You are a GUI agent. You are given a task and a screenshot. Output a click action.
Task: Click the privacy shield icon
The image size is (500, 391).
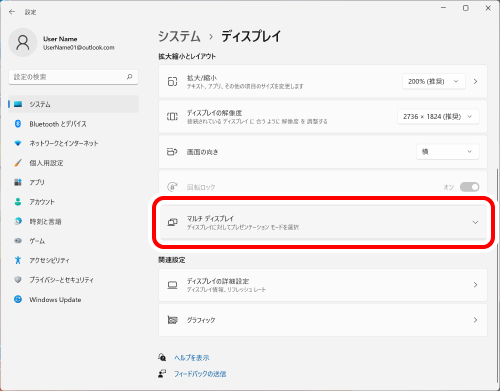point(18,280)
